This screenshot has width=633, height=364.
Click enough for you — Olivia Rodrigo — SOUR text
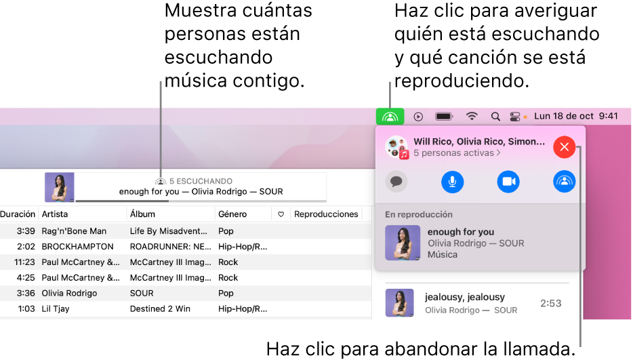[201, 192]
